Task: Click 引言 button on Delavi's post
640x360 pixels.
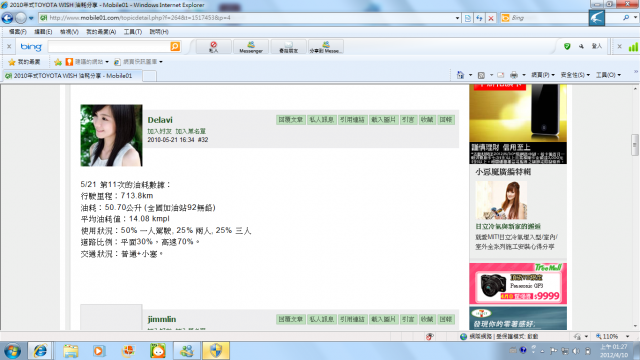Action: 408,120
